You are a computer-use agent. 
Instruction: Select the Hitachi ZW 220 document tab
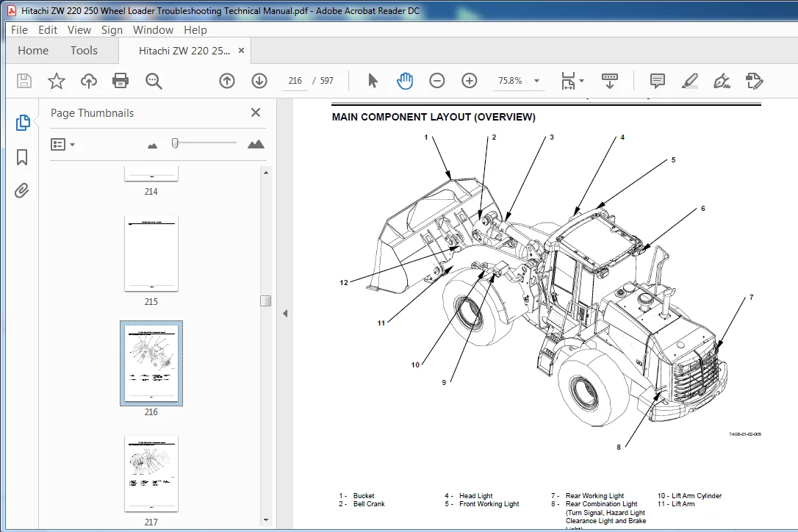coord(184,51)
